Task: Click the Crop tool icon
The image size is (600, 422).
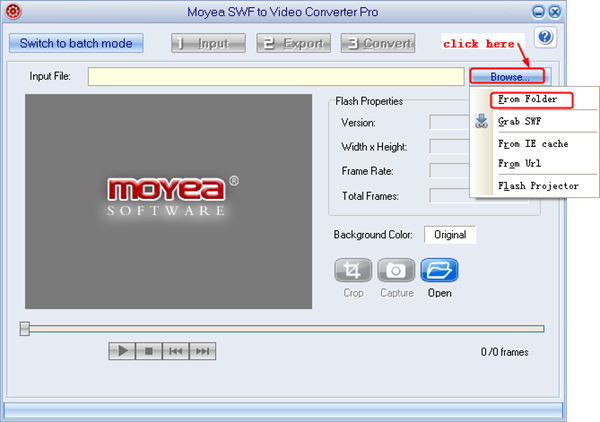Action: pyautogui.click(x=353, y=270)
